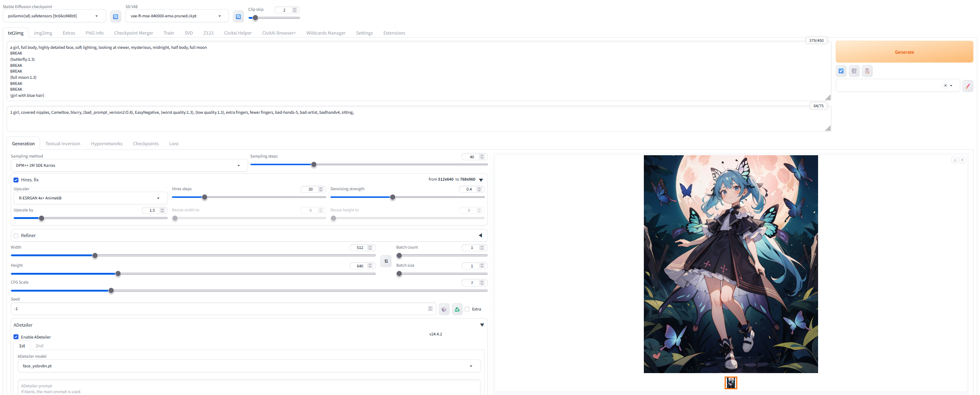Adjust the Clip skip number spinner
980x395 pixels.
pos(295,10)
